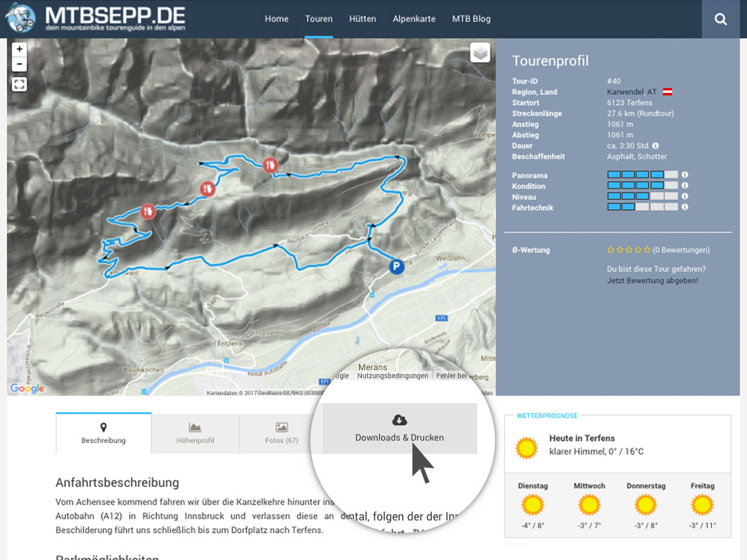Go to the Hütten page

tap(362, 19)
